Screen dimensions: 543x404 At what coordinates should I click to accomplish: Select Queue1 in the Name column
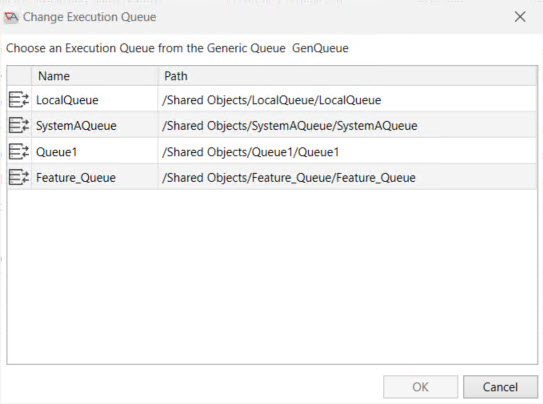pos(56,152)
